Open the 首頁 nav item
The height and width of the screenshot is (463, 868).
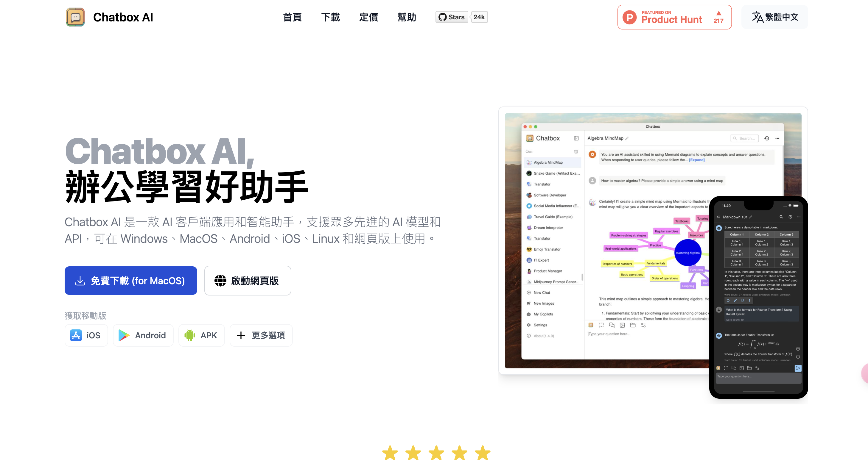click(x=292, y=17)
